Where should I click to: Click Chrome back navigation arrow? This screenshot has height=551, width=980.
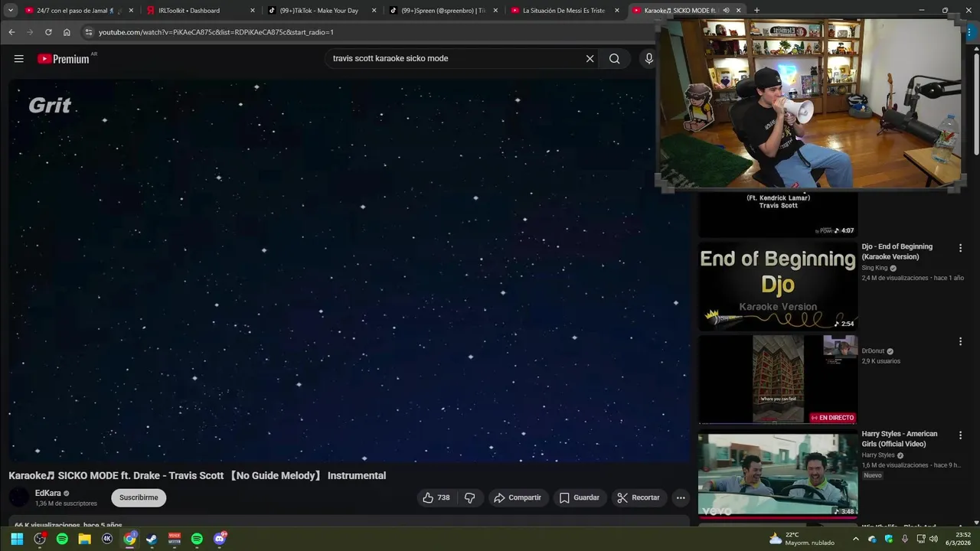coord(11,32)
